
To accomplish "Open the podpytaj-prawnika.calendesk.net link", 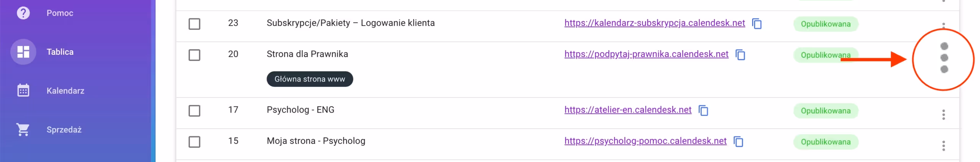I will coord(646,54).
